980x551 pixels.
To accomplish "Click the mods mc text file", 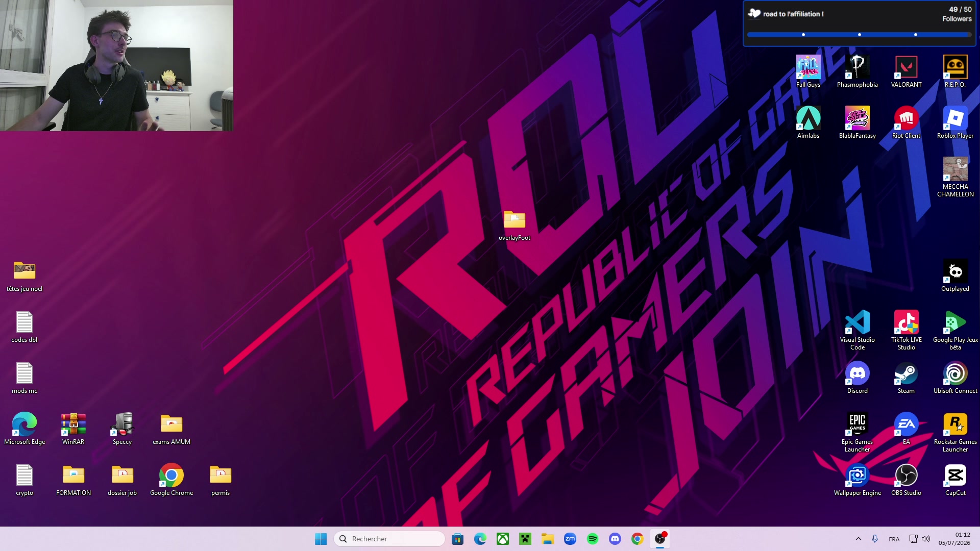I will 24,378.
